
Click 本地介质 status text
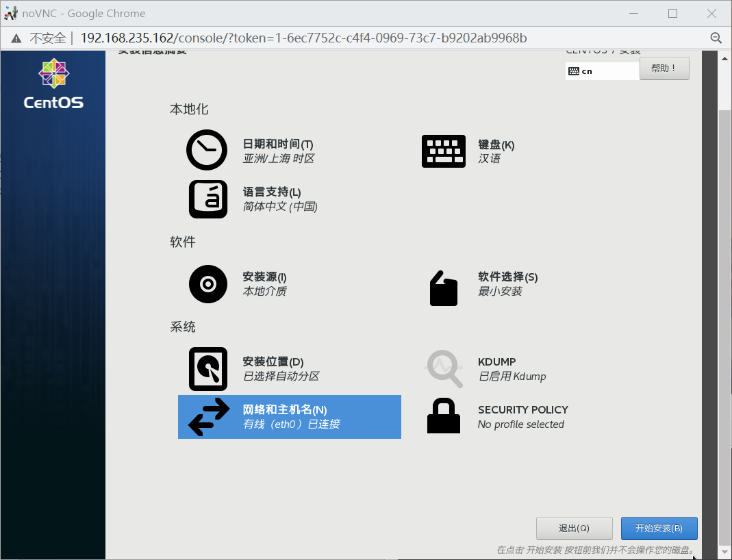point(265,291)
